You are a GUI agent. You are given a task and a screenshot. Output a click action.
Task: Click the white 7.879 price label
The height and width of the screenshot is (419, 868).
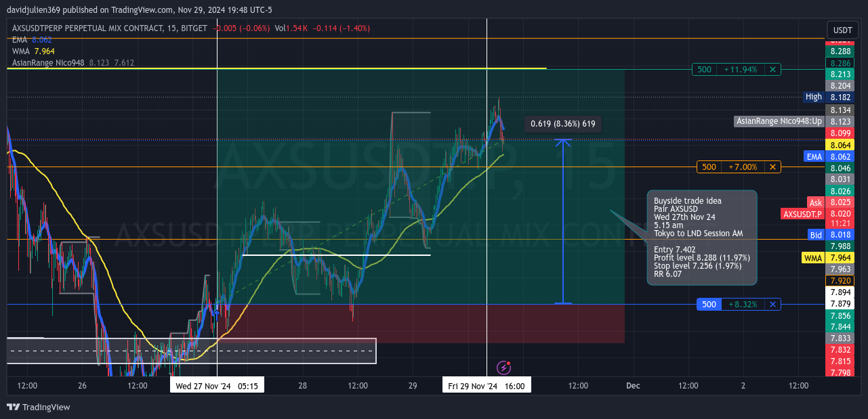pyautogui.click(x=840, y=304)
